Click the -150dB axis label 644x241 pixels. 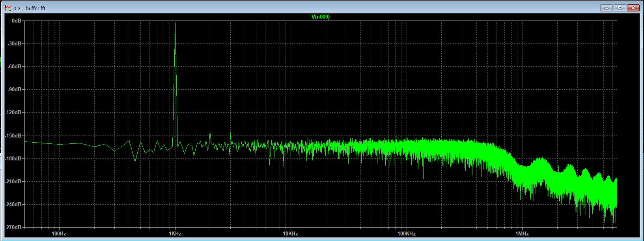coord(14,136)
